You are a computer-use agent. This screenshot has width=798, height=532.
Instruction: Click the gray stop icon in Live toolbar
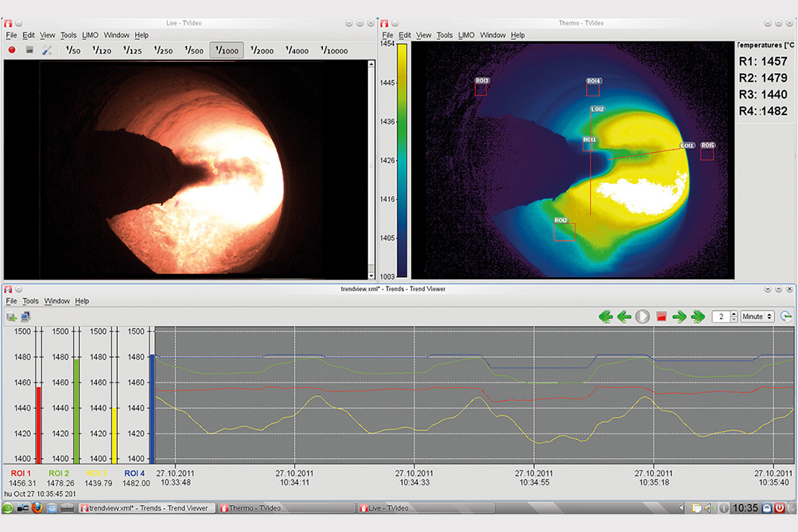tap(29, 50)
